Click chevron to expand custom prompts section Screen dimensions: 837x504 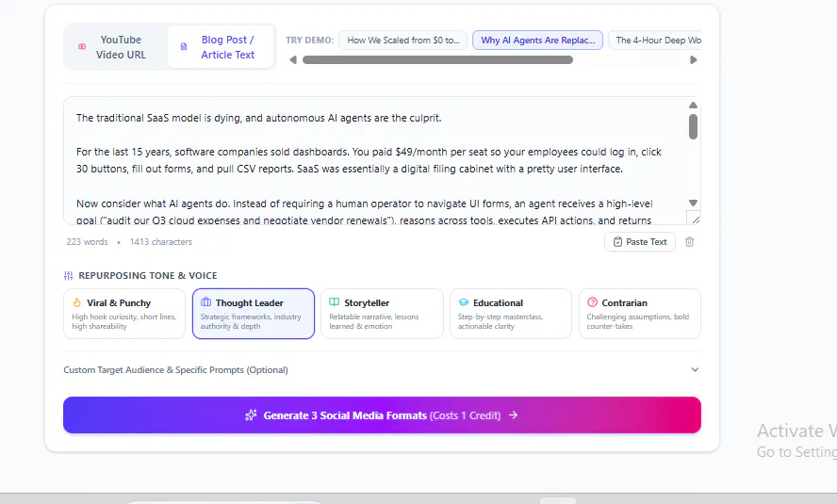point(695,369)
